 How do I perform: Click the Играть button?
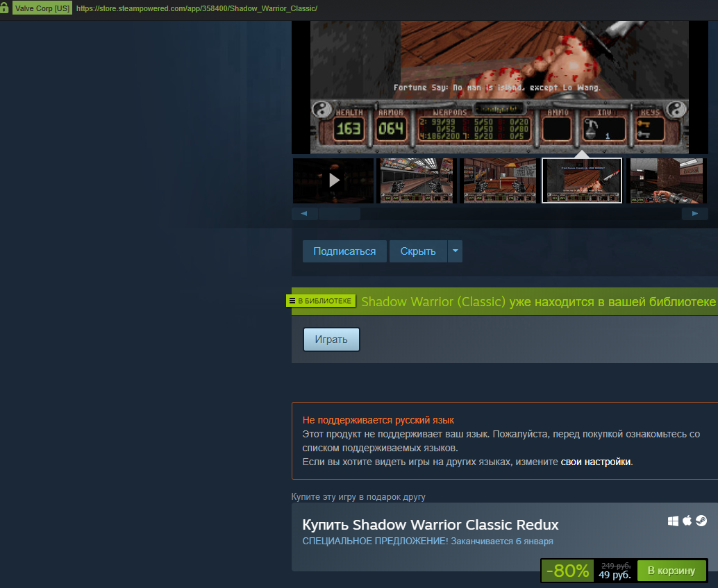[x=331, y=339]
